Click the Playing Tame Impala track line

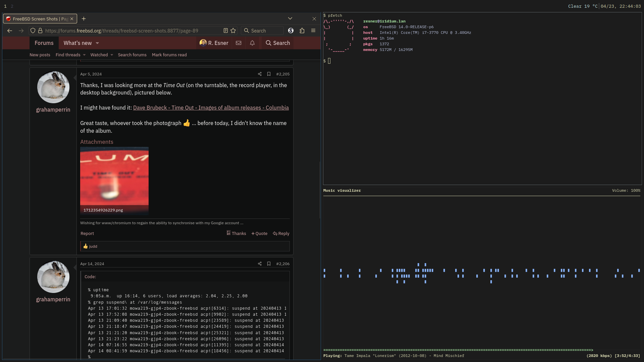394,356
